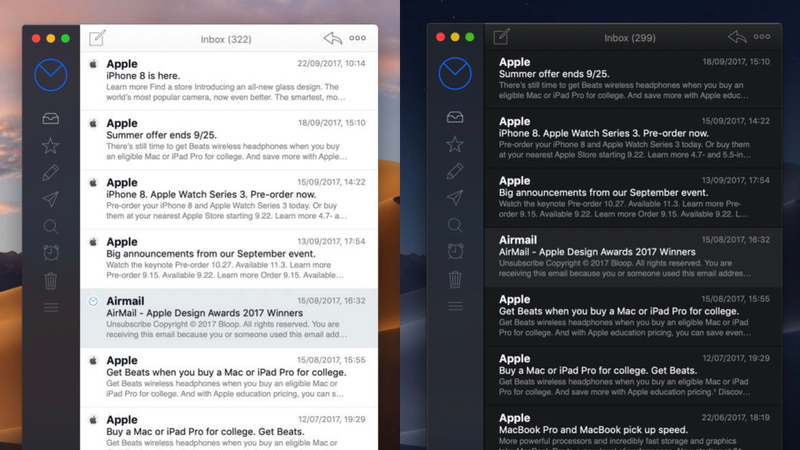Screen dimensions: 800x450
Task: Select the Airmail Design Awards email in the light window
Action: [229, 318]
